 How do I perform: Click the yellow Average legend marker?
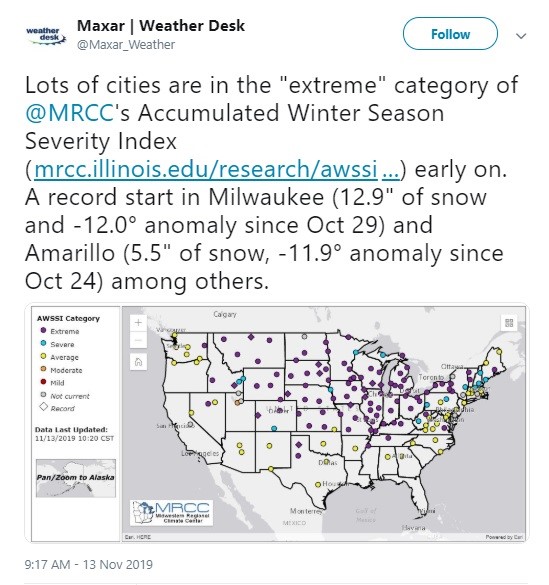coord(43,356)
